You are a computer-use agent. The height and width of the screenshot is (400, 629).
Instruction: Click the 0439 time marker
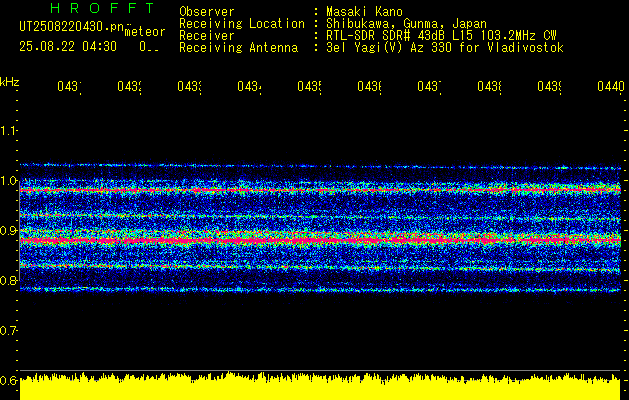[550, 86]
